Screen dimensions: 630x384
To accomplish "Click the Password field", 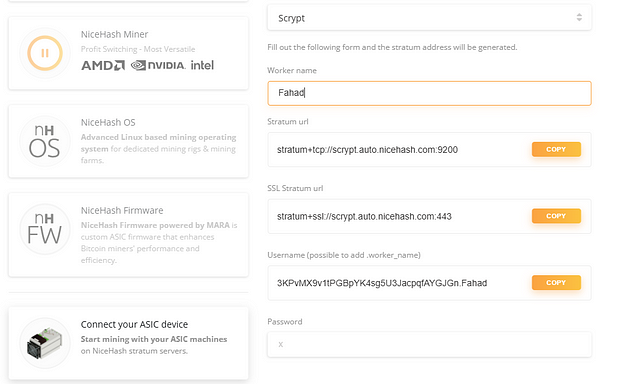I will click(429, 344).
